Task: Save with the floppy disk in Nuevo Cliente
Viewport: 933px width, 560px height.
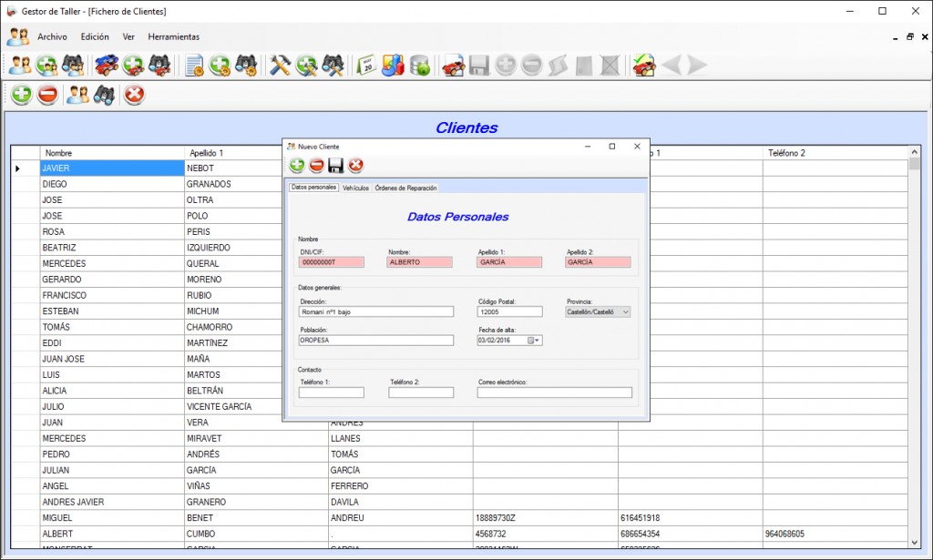Action: point(336,165)
